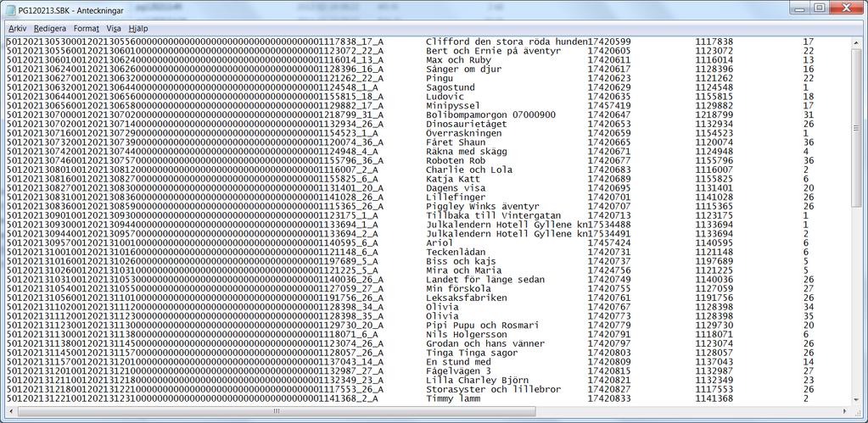Click the text 'Pingu'
This screenshot has width=868, height=423.
tap(440, 78)
